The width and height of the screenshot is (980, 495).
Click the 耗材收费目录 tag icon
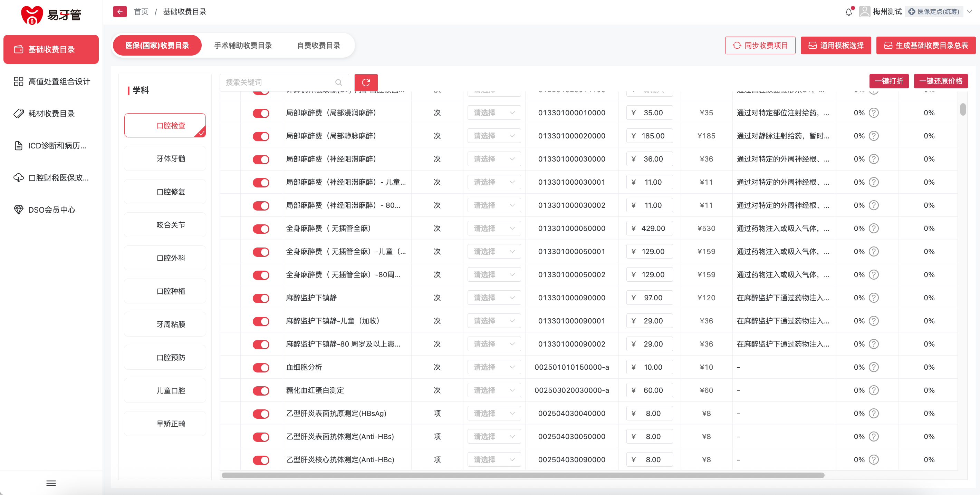point(18,113)
